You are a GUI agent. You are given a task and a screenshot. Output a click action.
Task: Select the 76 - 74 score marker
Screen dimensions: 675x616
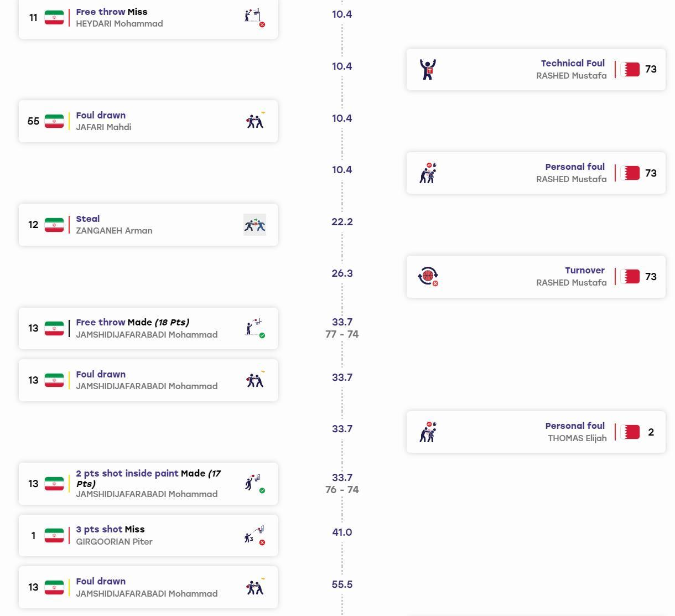pos(342,490)
